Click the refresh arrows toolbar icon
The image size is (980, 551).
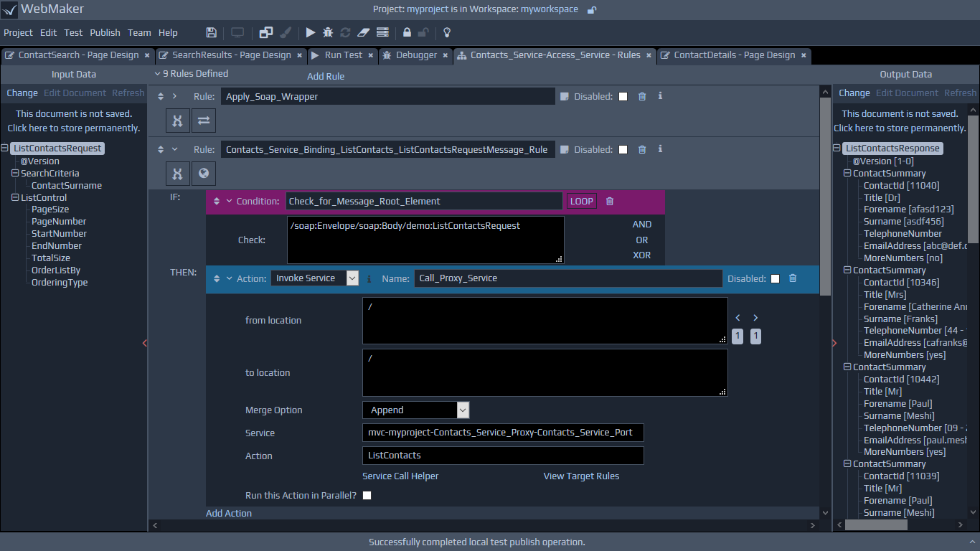click(345, 32)
